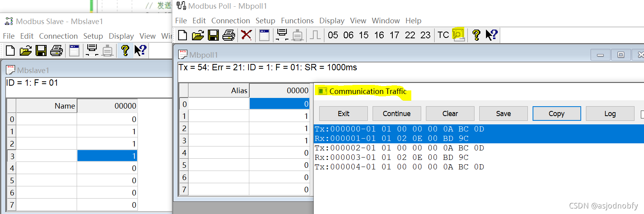Click Open file icon in Modbus Slave toolbar
The image size is (644, 214).
pyautogui.click(x=26, y=51)
